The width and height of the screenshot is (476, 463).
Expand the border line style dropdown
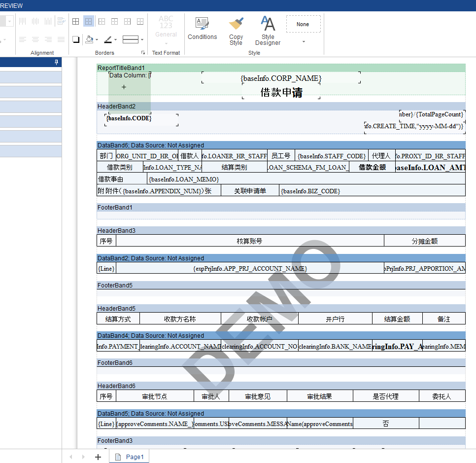(142, 40)
